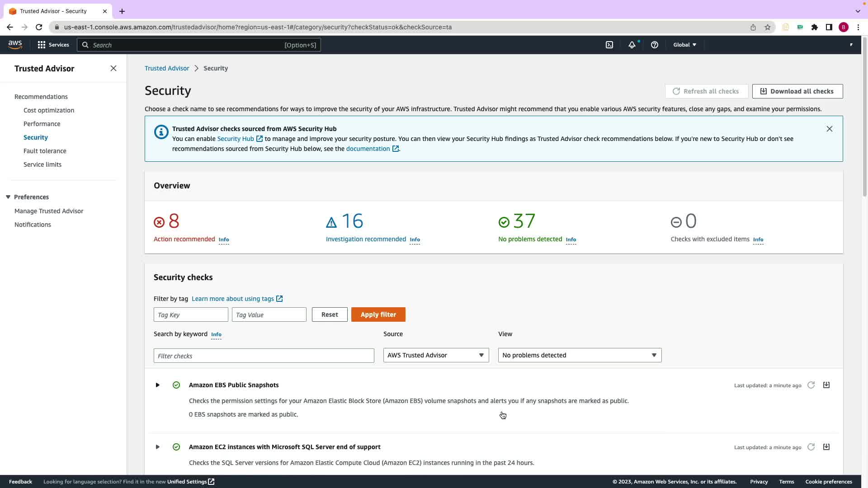This screenshot has height=488, width=868.
Task: Click the help question mark icon
Action: point(654,45)
